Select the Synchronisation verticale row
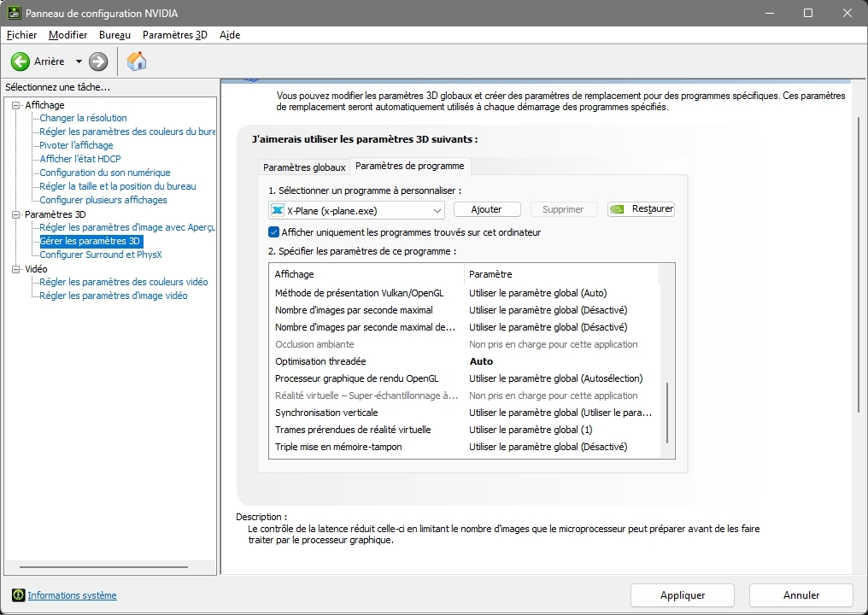 (x=465, y=413)
